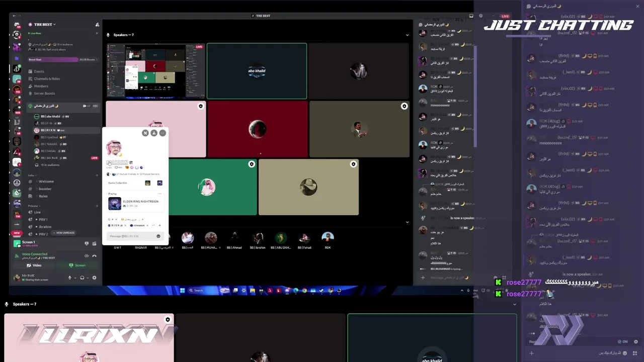This screenshot has height=362, width=644.
Task: Open Channels & Roles
Action: [x=47, y=79]
